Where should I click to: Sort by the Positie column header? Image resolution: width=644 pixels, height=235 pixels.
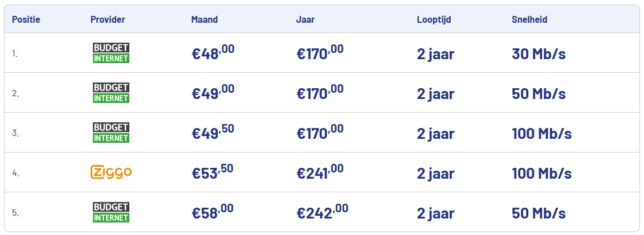tap(26, 19)
